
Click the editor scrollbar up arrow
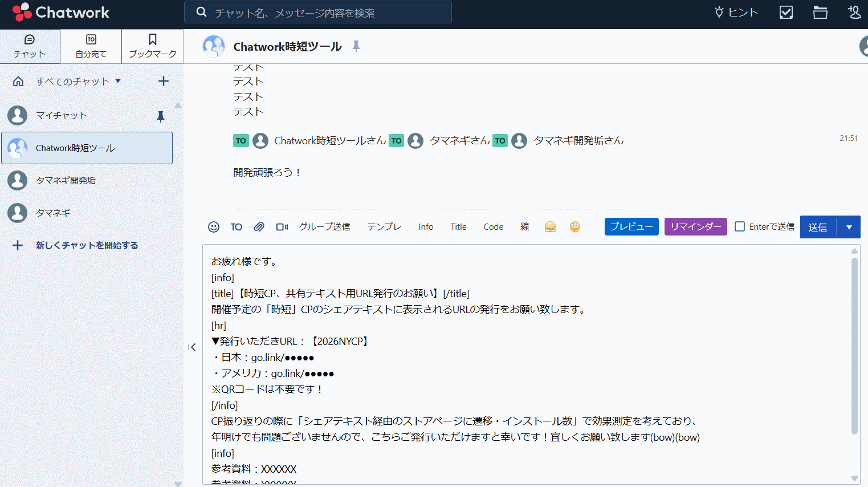pyautogui.click(x=854, y=251)
